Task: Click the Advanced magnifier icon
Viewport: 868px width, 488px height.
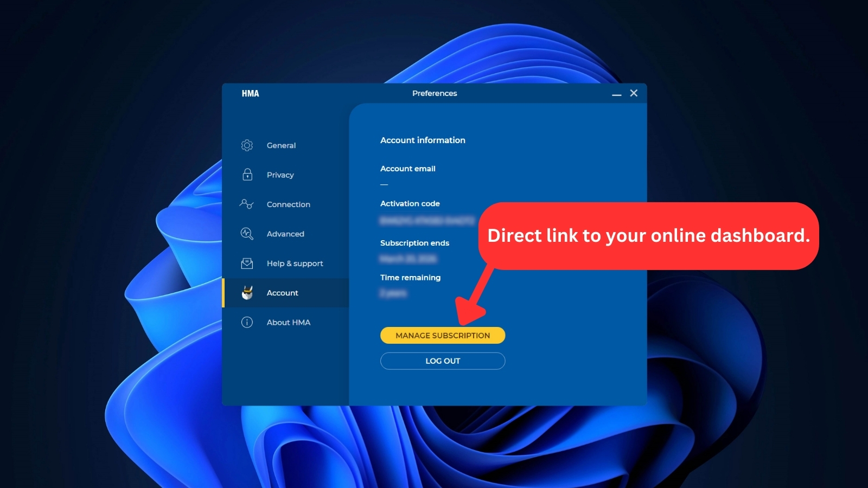Action: (247, 234)
